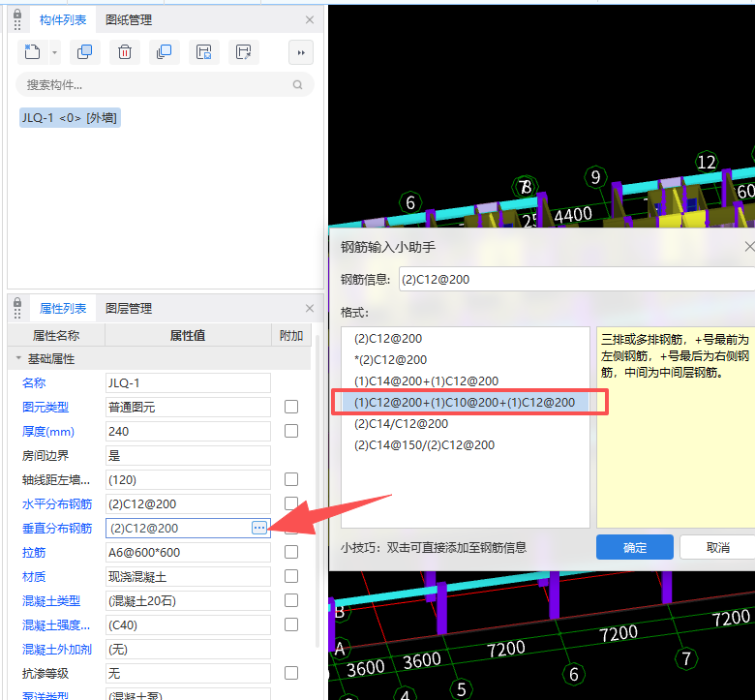Close the 钢筋输入小助手 dialog
Image resolution: width=755 pixels, height=700 pixels.
(749, 247)
